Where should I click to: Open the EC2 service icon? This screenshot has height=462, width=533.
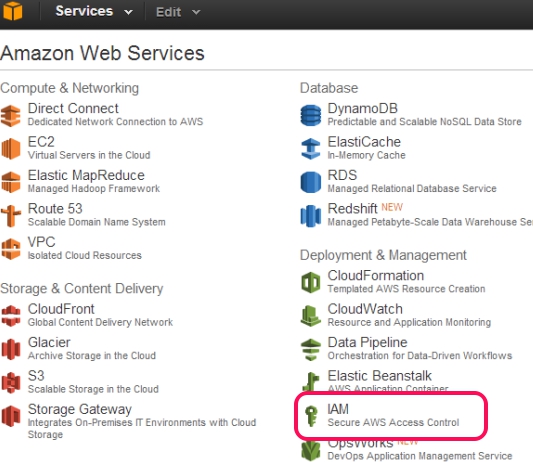11,149
